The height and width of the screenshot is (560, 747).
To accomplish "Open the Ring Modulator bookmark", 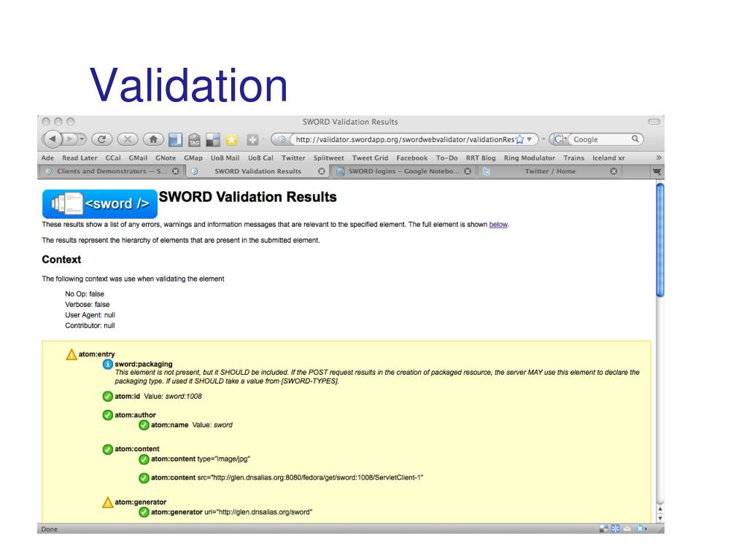I will point(530,157).
